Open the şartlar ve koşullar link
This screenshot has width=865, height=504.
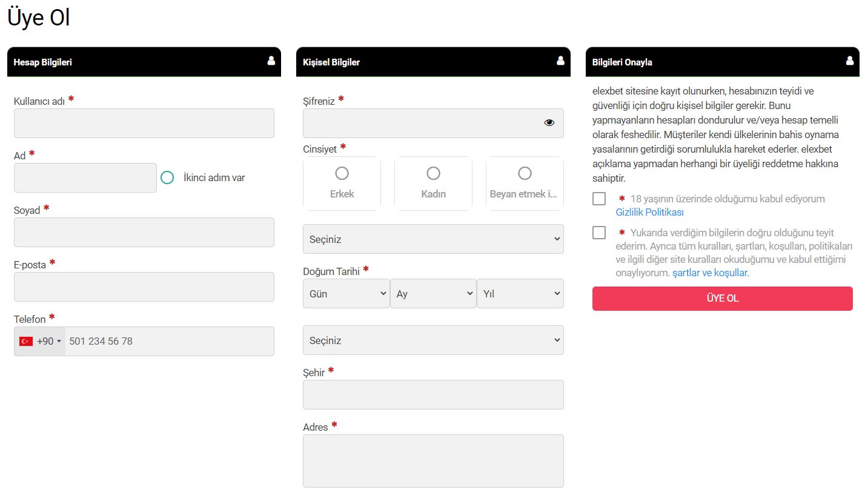(711, 273)
